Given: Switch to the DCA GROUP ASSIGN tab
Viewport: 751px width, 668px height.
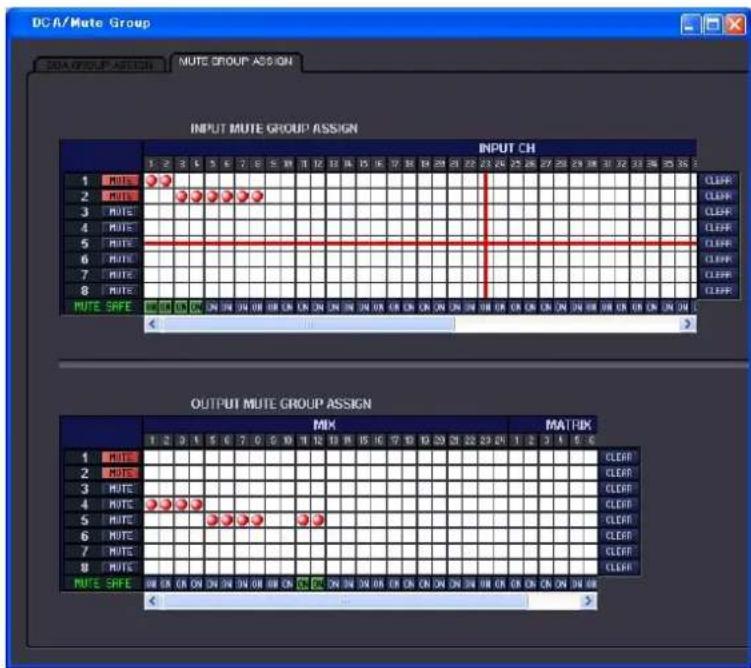Looking at the screenshot, I should (100, 65).
